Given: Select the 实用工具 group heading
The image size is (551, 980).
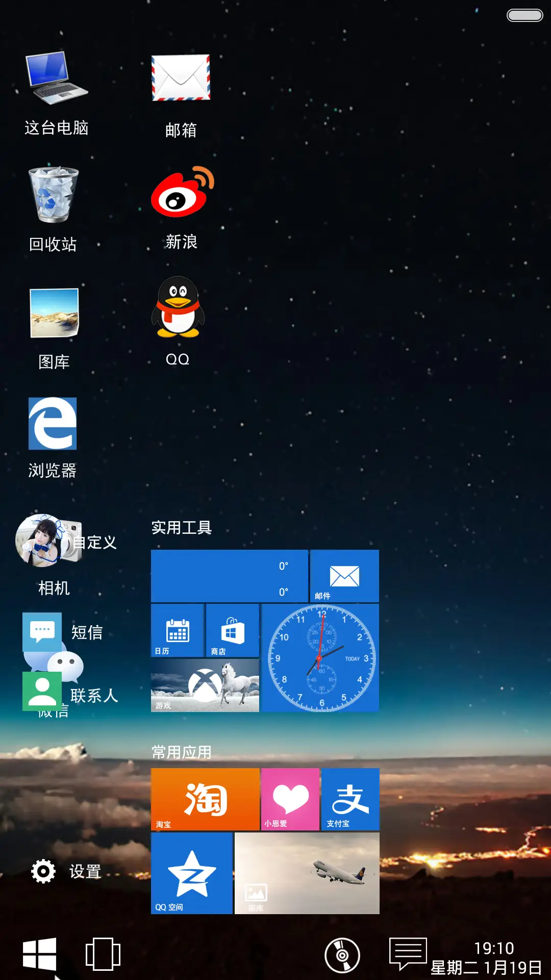Looking at the screenshot, I should [x=182, y=527].
